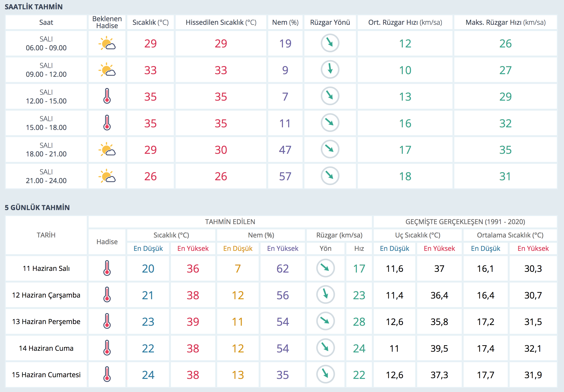Click the wind direction icon for 12 Haziran Çarşamba
The image size is (564, 392).
325,294
